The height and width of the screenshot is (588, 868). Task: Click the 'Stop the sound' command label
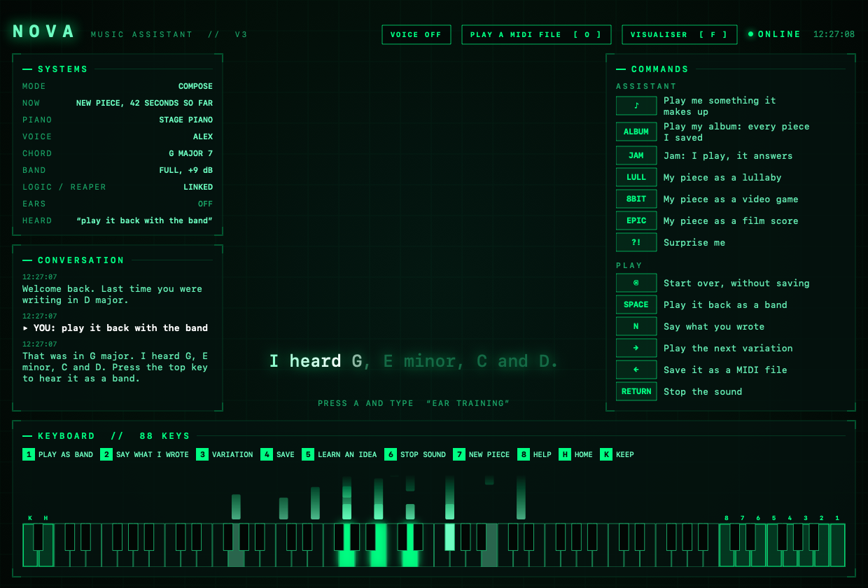703,391
